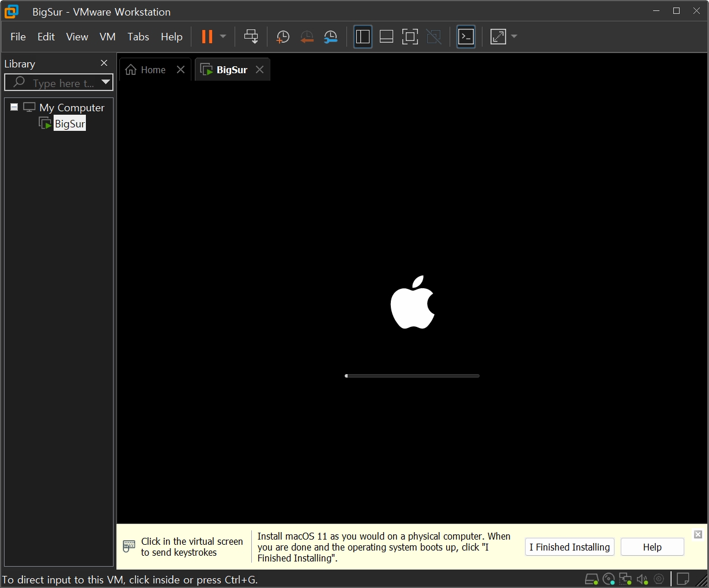Image resolution: width=709 pixels, height=588 pixels.
Task: Send Ctrl+Alt+Del to the VM
Action: 251,36
